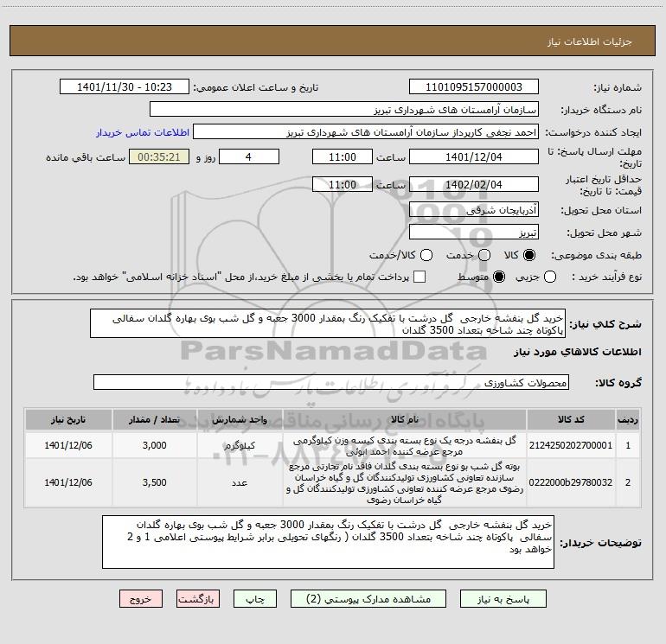Image resolution: width=666 pixels, height=644 pixels.
Task: Click the چاپ print button
Action: [255, 598]
